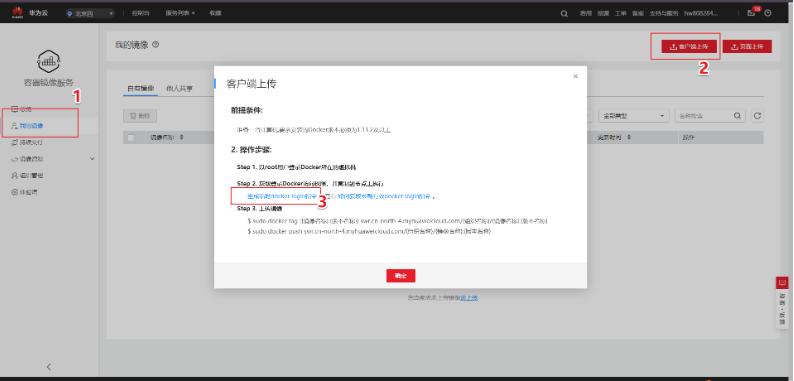Viewport: 794px width, 381px height.
Task: Open 总览 overview in left sidebar
Action: coord(22,109)
